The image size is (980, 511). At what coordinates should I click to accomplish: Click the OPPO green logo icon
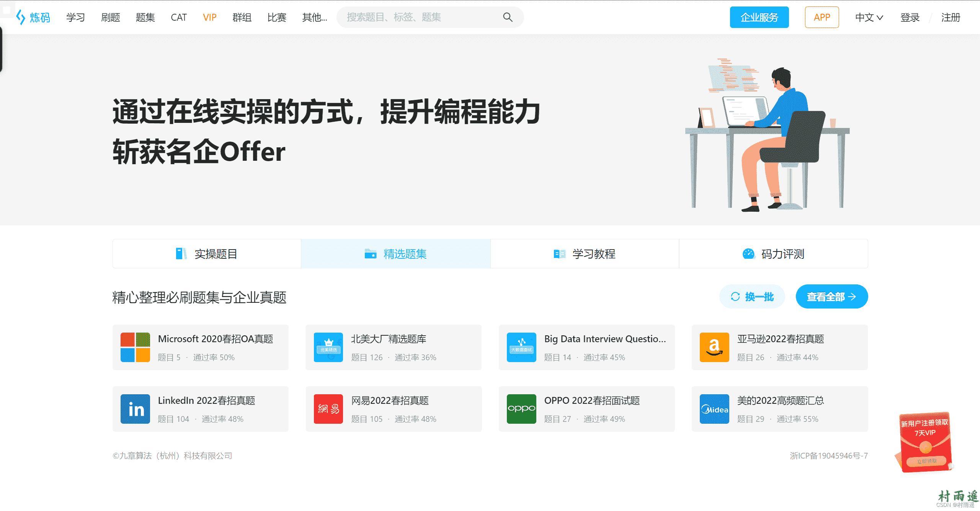(521, 409)
